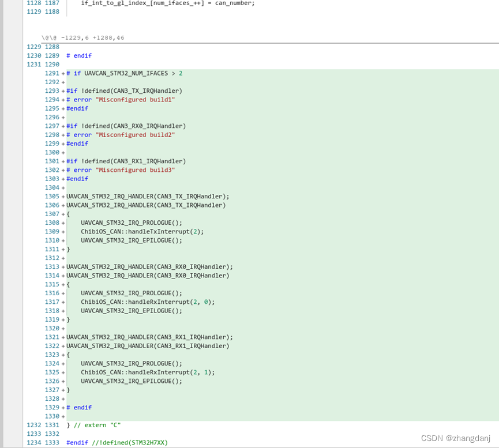Click the error string "Misconfigured build2"
Screen dimensions: 499x448
135,135
